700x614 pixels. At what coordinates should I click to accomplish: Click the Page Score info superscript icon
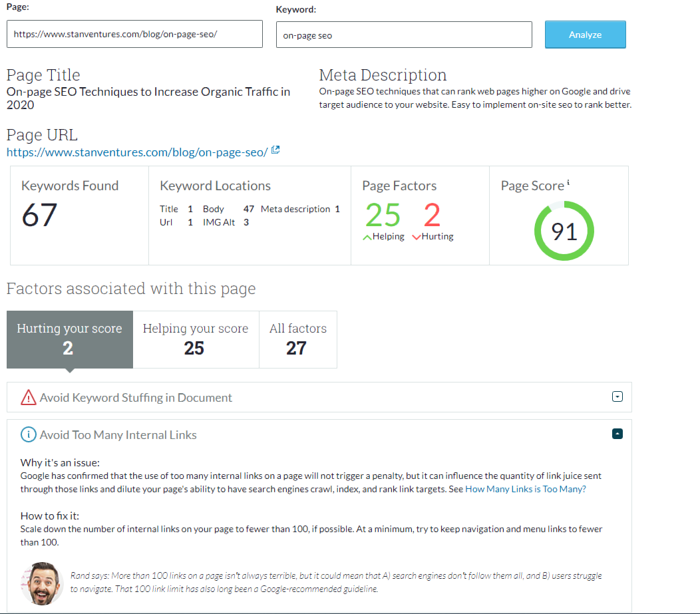click(x=569, y=184)
